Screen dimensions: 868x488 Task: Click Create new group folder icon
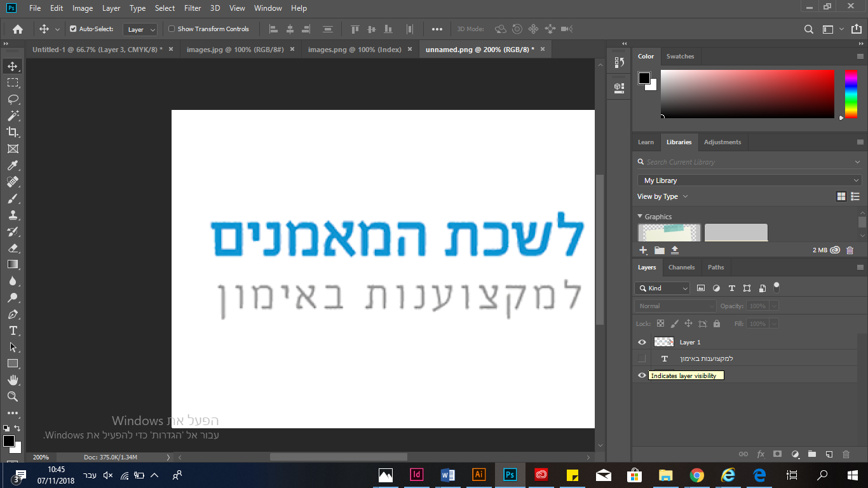pos(811,454)
